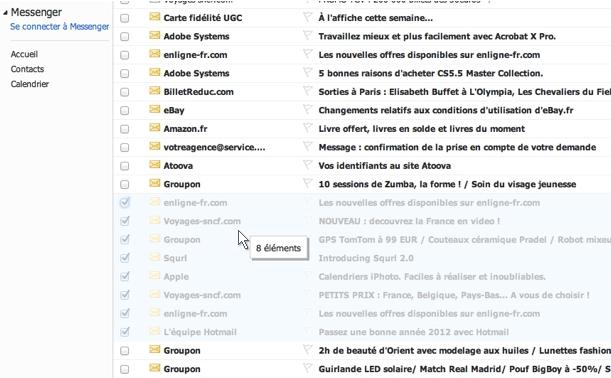The width and height of the screenshot is (611, 378).
Task: Click envelope icon for votreagence@service email
Action: [155, 146]
